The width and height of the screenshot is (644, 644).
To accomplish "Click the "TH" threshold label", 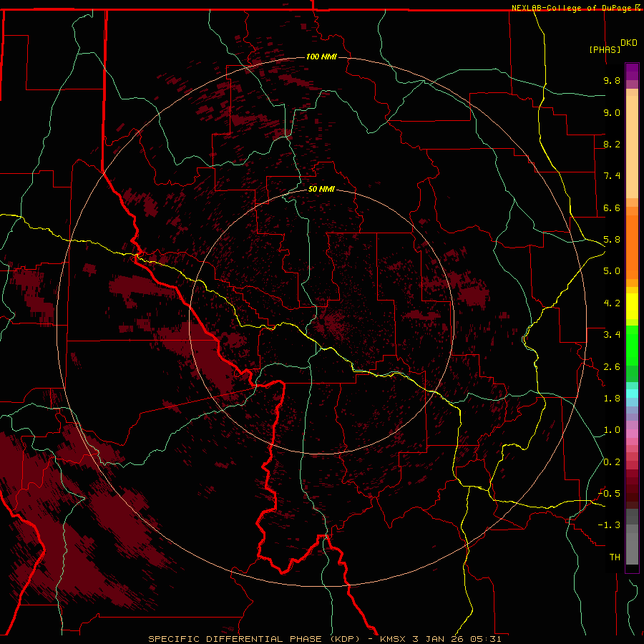I will tap(615, 557).
